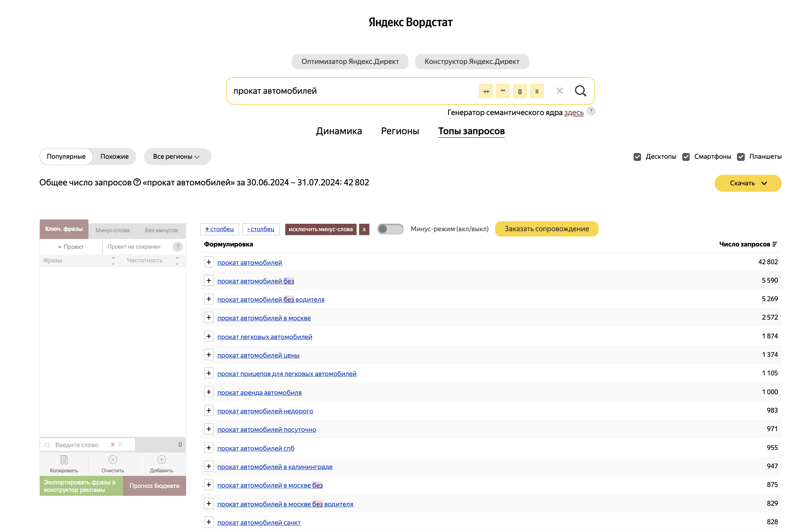Click the Заказать сопровождение button

(x=546, y=229)
